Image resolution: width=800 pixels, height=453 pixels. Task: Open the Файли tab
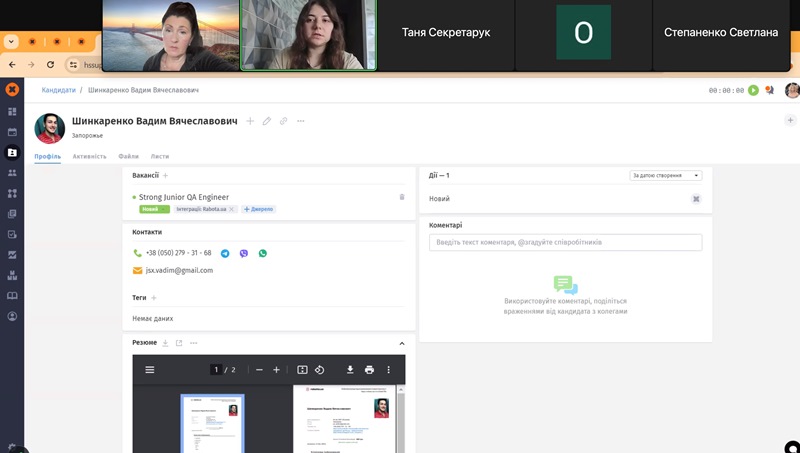128,156
